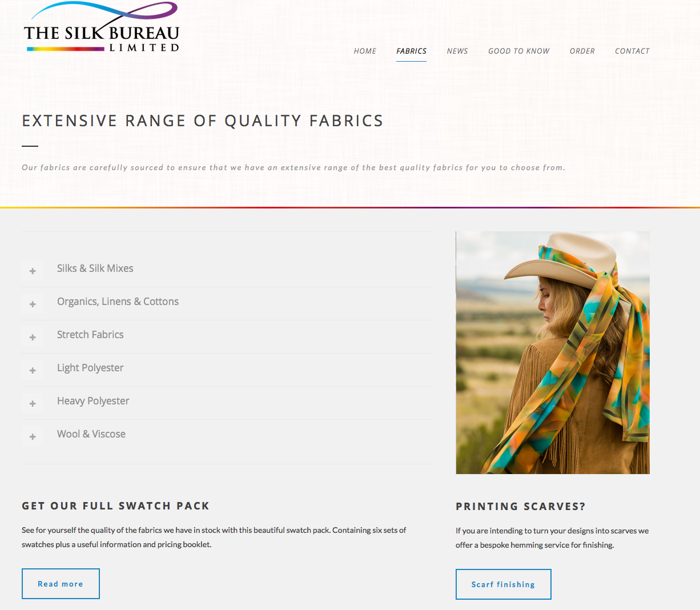Click plus icon beside Stretch Fabrics
This screenshot has width=700, height=610.
33,337
